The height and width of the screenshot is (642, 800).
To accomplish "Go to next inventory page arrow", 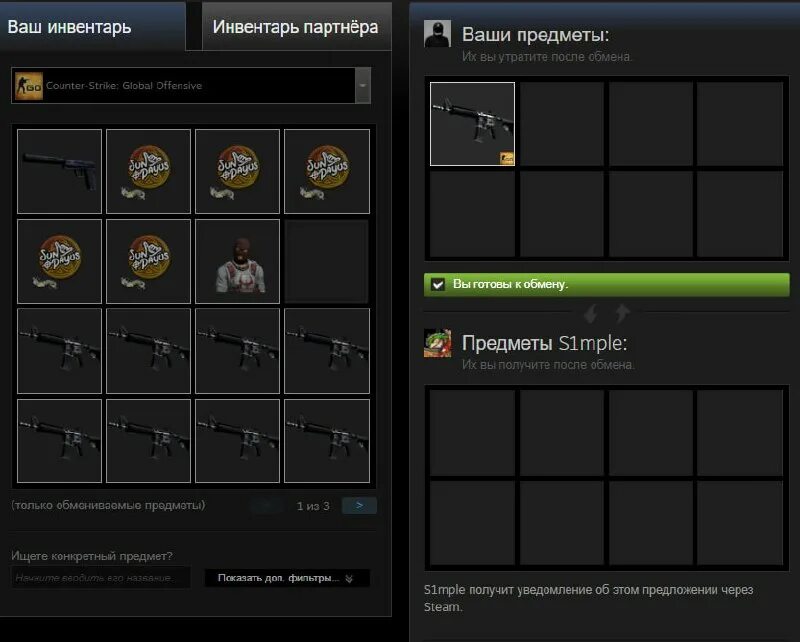I will 360,506.
